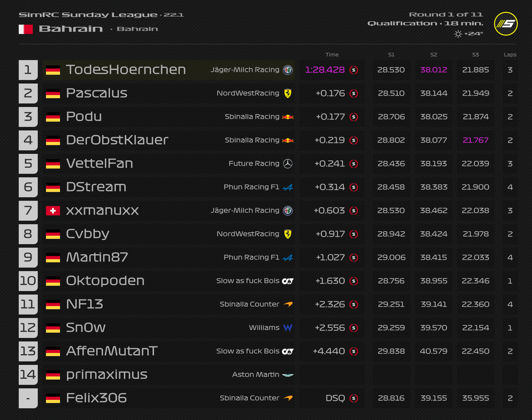Click the Williams logo in SnOw's row
The image size is (532, 420).
point(288,328)
